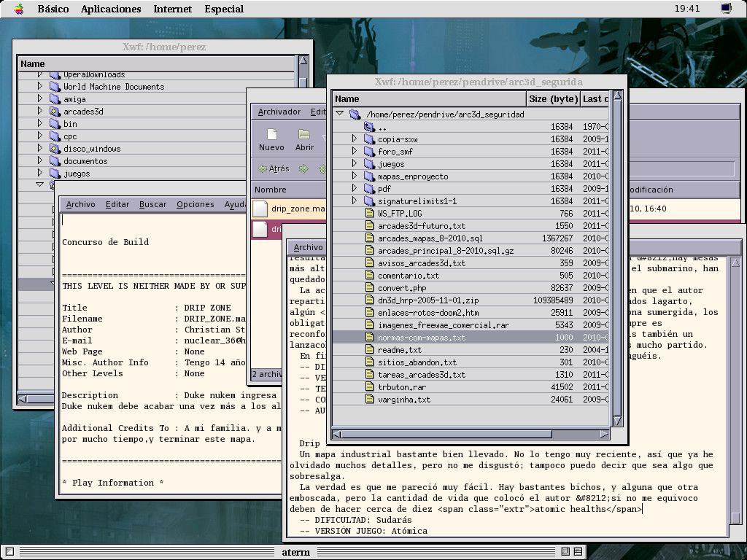Click the arc3d_seguridad horizontal scrollbar thumb

[446, 435]
